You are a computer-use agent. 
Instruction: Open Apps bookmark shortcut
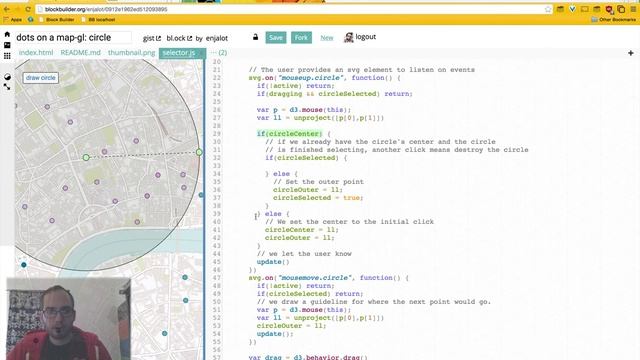13,20
